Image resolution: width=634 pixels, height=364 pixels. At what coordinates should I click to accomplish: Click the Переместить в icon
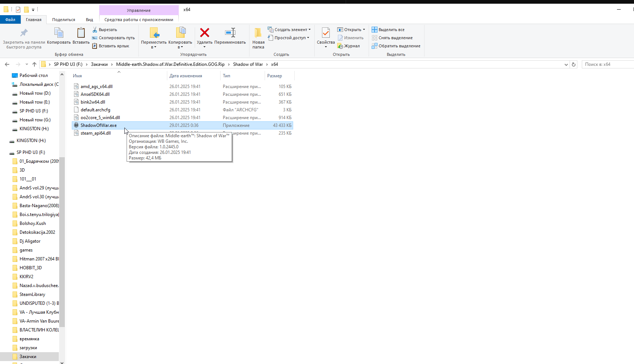tap(154, 33)
